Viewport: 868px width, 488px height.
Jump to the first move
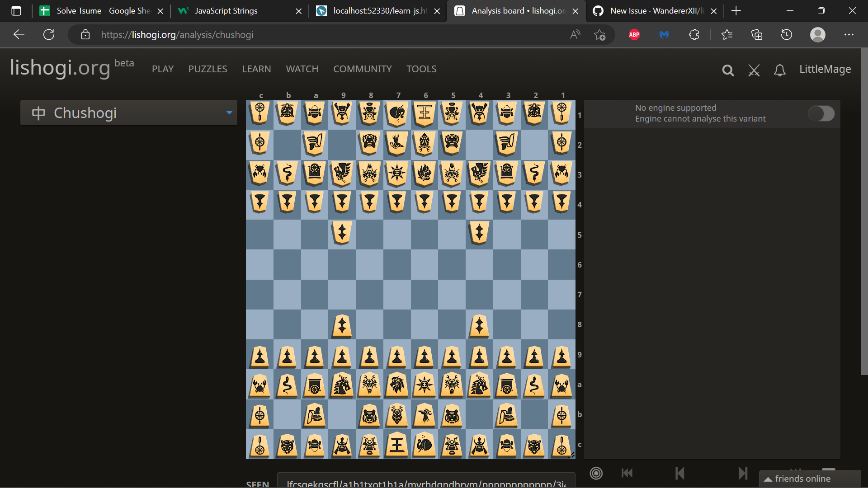point(627,473)
